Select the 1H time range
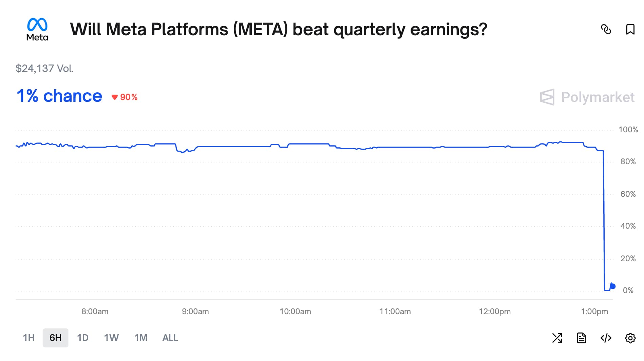This screenshot has width=644, height=361. [x=29, y=338]
